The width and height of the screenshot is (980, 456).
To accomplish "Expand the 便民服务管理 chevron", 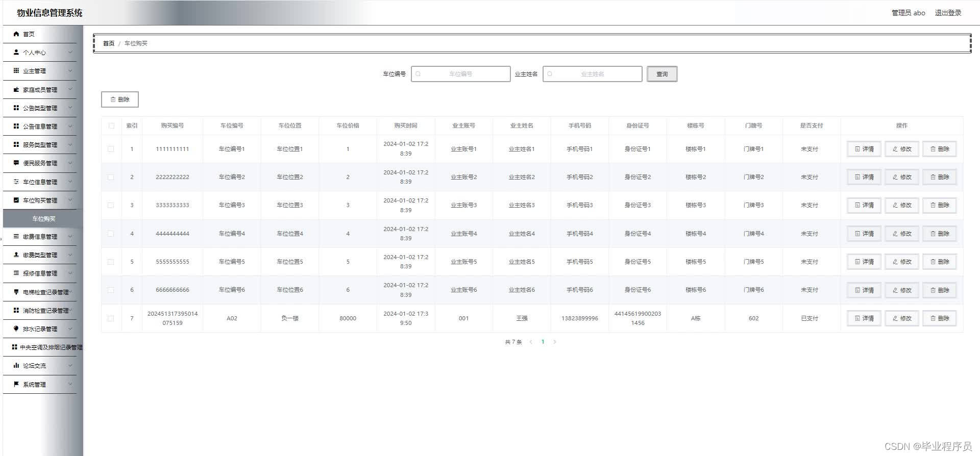I will point(70,163).
